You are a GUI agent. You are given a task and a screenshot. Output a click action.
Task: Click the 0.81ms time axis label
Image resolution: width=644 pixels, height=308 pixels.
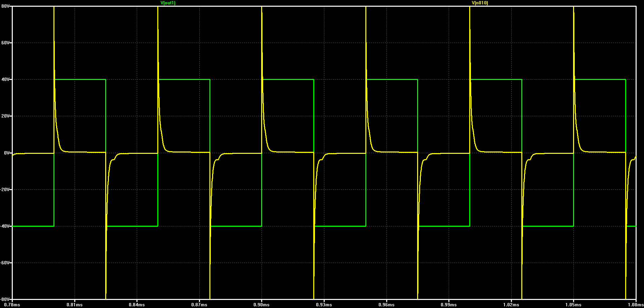point(75,305)
